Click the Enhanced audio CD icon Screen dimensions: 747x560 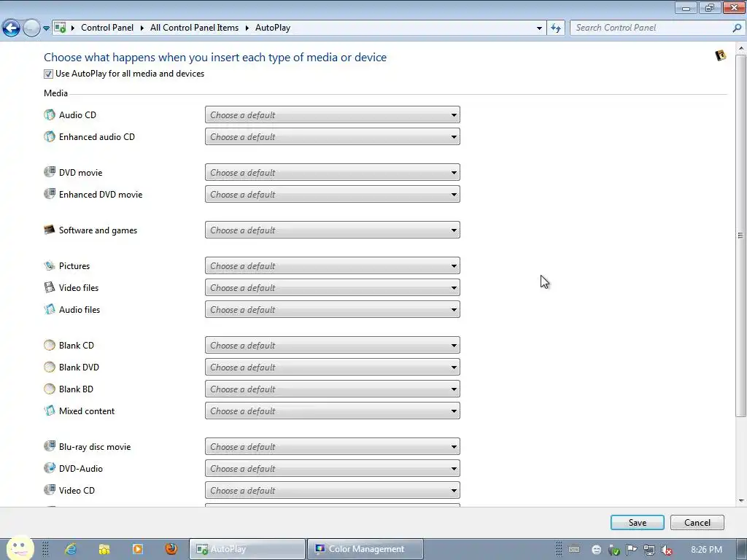[x=50, y=136]
